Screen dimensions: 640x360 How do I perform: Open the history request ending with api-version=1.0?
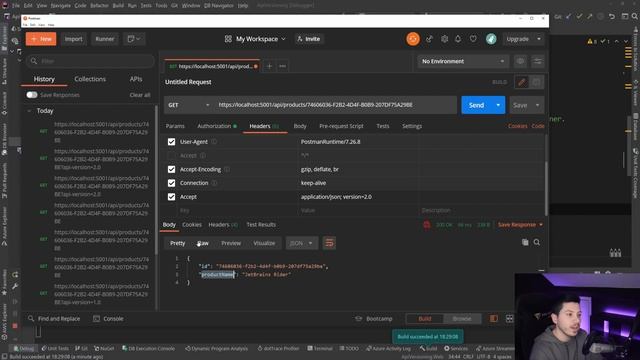click(x=101, y=294)
